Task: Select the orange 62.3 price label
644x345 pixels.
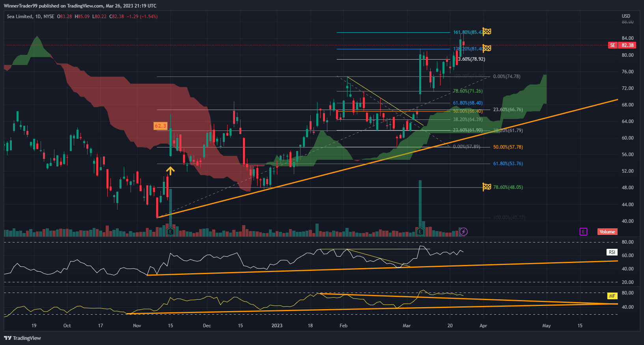Action: 161,126
